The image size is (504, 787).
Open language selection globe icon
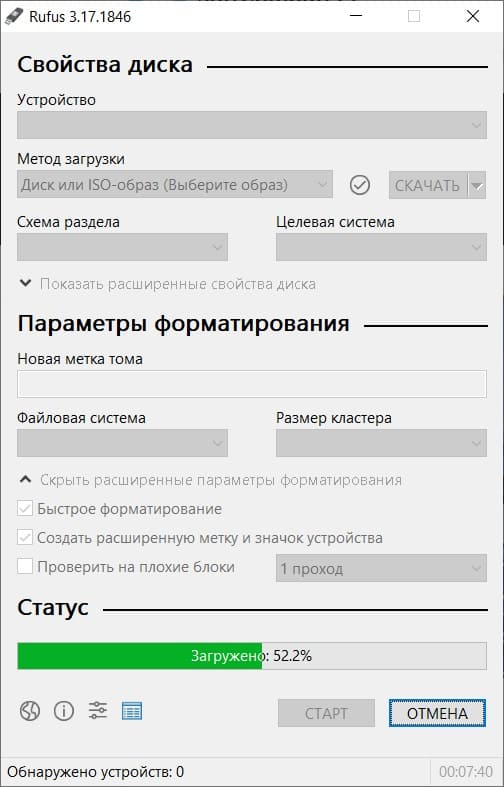point(30,711)
